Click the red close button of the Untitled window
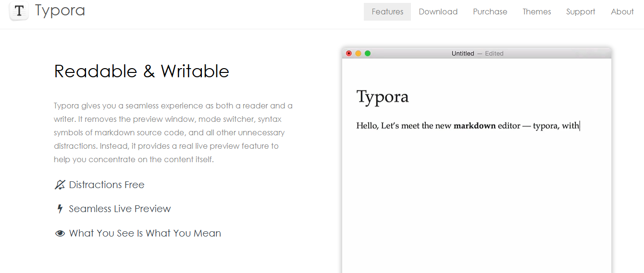This screenshot has height=273, width=644. click(349, 53)
